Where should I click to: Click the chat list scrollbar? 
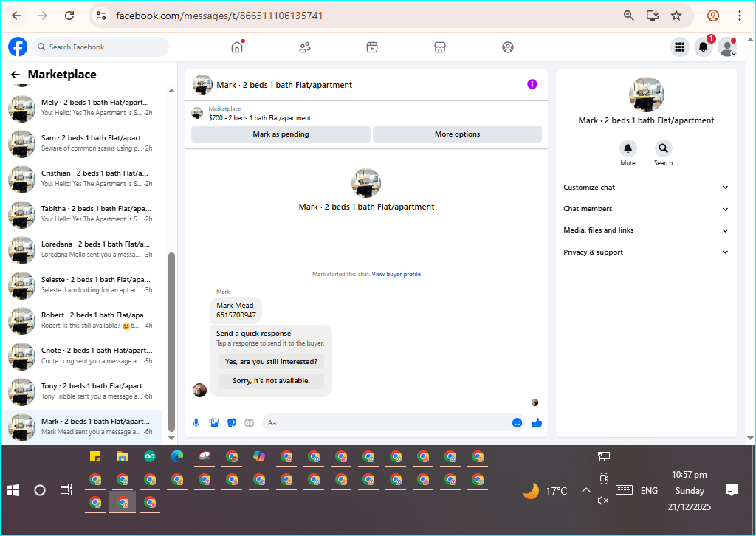click(x=171, y=343)
